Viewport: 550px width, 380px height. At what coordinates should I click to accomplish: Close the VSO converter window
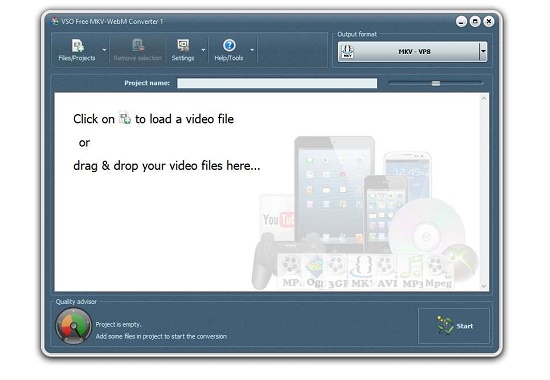(489, 22)
